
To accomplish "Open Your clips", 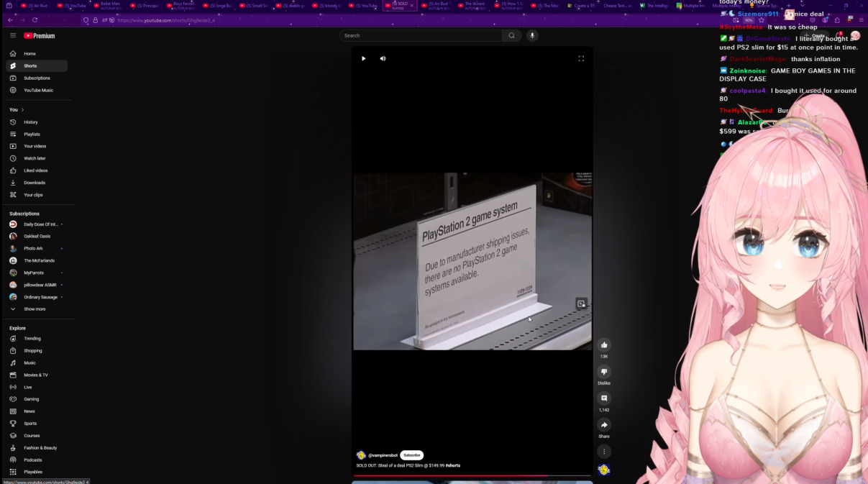I will [x=37, y=195].
